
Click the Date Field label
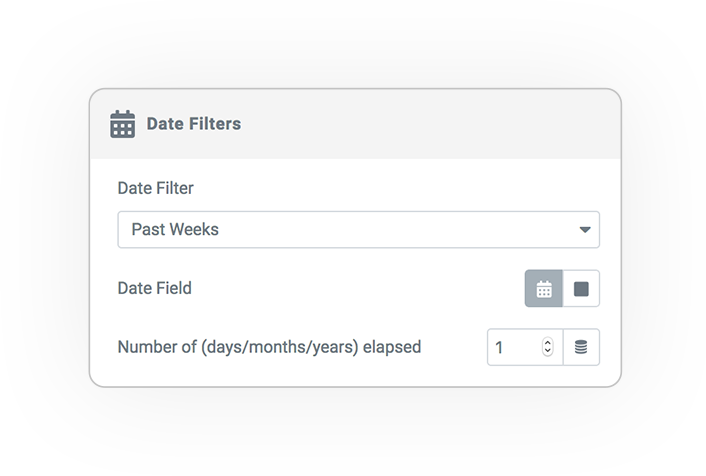click(154, 288)
